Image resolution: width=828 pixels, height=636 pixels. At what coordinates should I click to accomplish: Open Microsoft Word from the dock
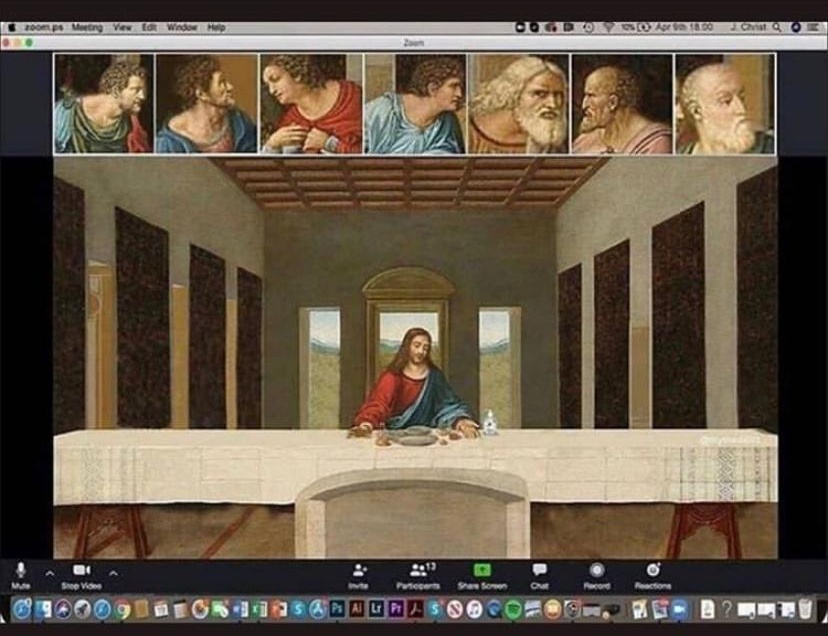pos(240,610)
